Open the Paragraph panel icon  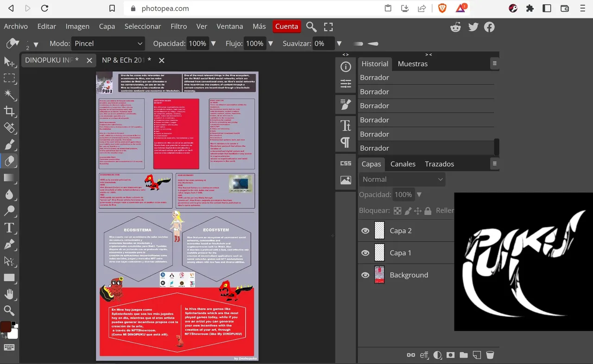tap(346, 142)
